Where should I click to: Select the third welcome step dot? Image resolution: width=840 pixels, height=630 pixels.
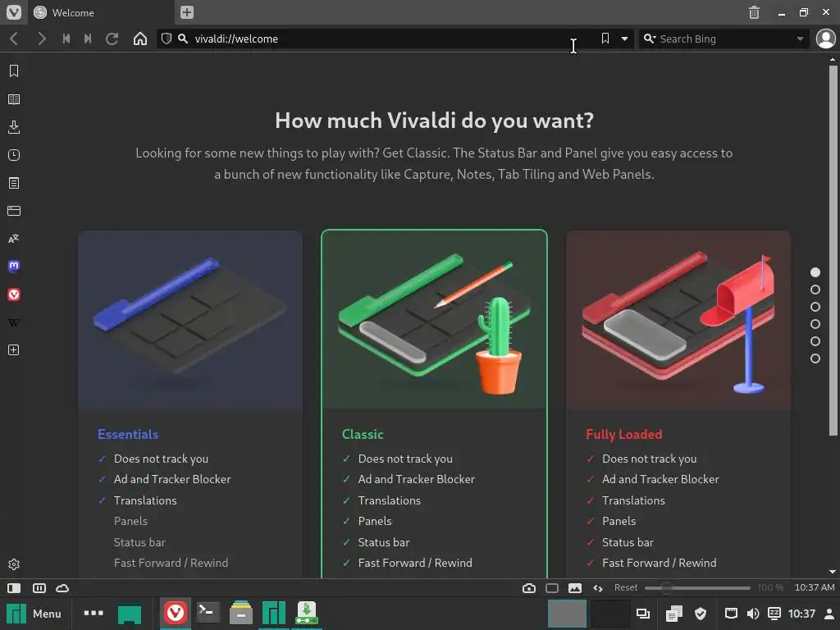pos(815,307)
